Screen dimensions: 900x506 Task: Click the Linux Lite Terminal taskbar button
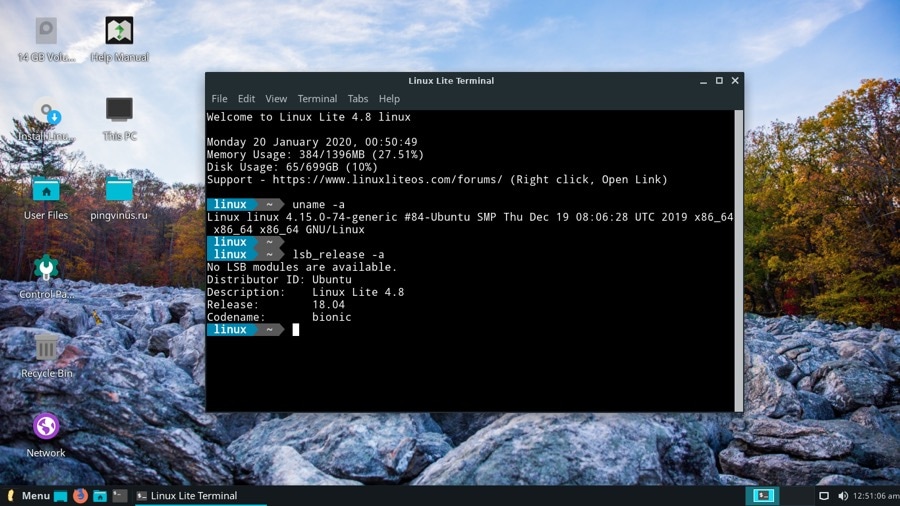pos(200,496)
